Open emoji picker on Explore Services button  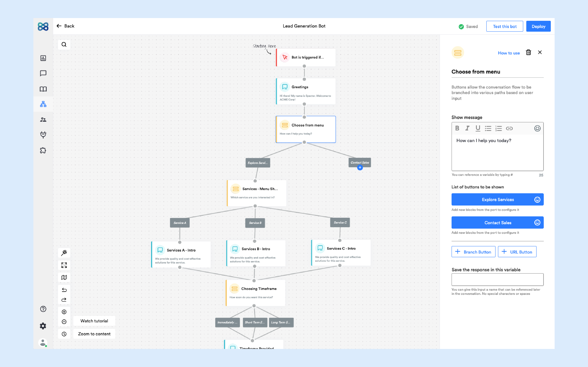537,200
